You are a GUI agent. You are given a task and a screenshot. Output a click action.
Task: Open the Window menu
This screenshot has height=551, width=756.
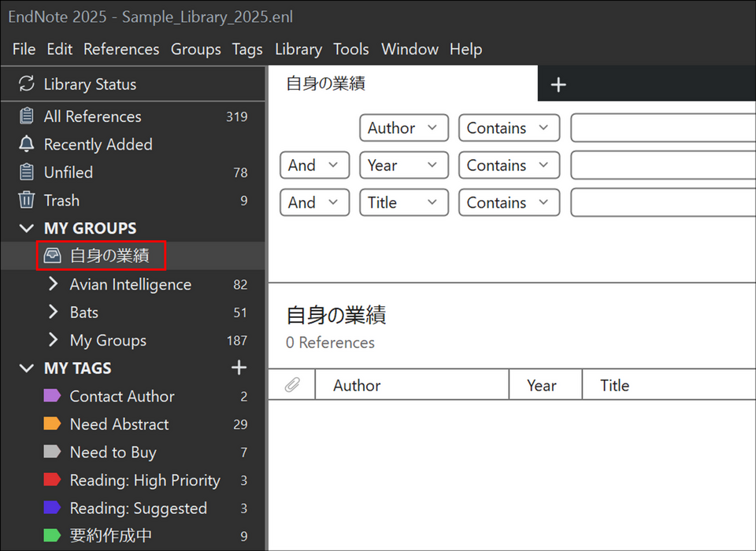(x=409, y=49)
